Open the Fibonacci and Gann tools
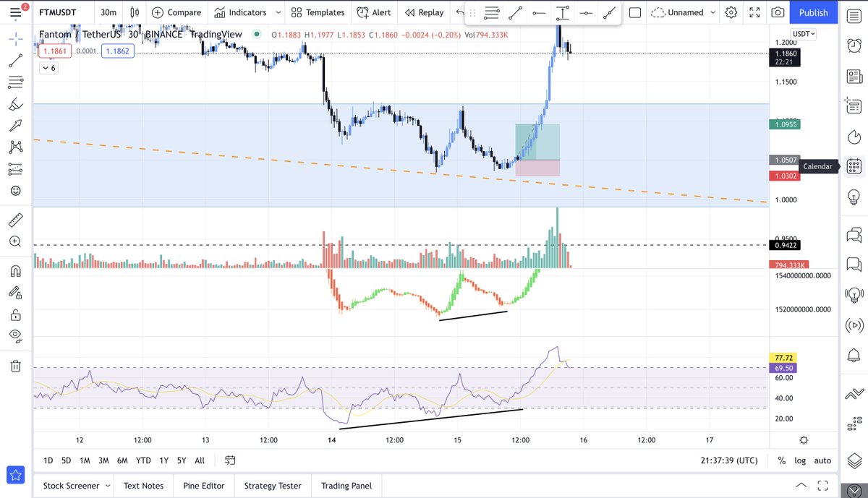The image size is (868, 498). [x=15, y=82]
